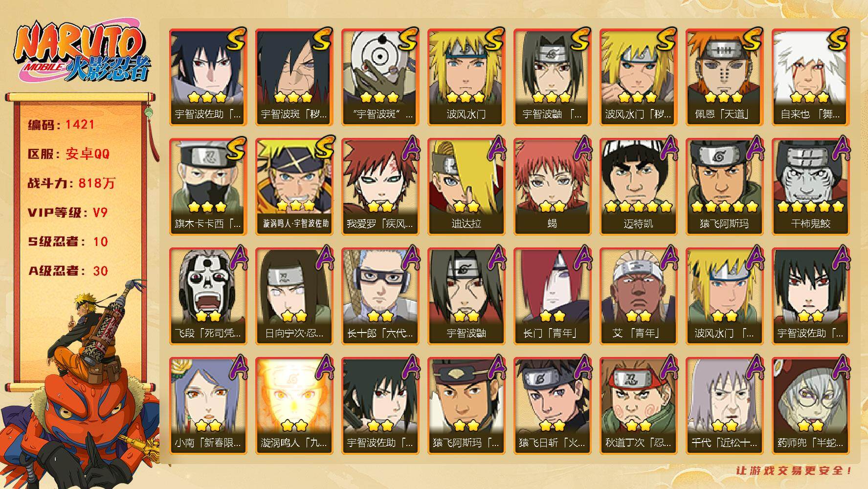868x489 pixels.
Task: Click the Naruto Mobile 火影忍者 logo
Action: 81,52
